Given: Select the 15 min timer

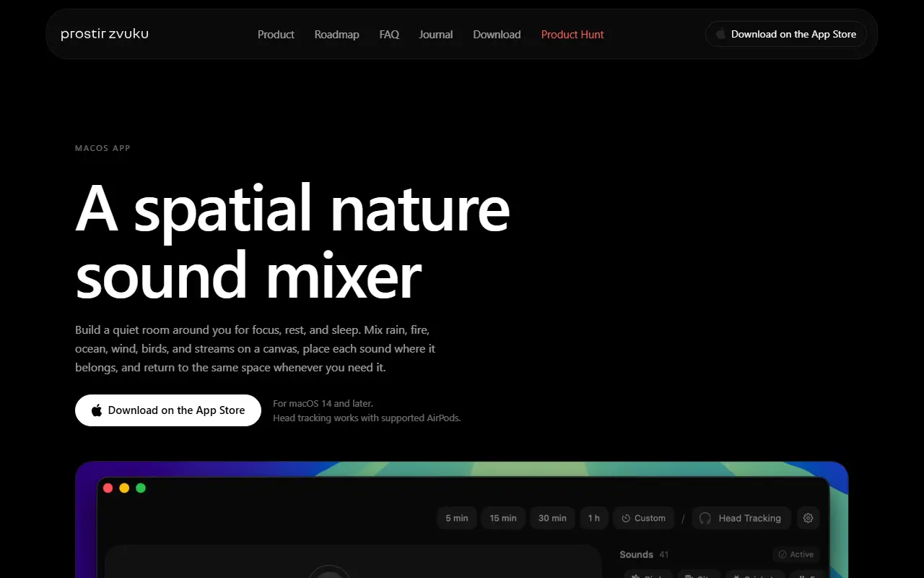Looking at the screenshot, I should click(x=503, y=518).
